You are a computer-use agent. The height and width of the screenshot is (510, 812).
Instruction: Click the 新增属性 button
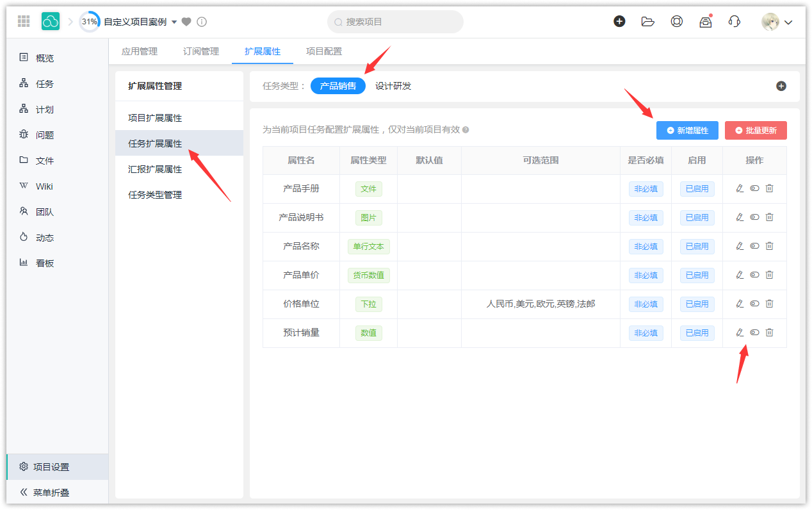687,130
